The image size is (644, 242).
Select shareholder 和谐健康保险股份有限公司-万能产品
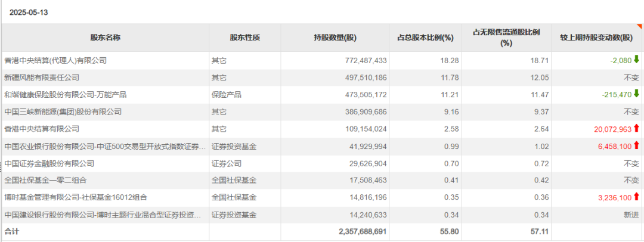pos(66,95)
